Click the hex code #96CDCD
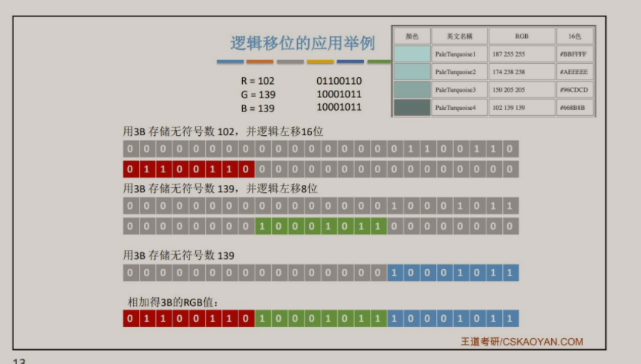 pyautogui.click(x=573, y=90)
